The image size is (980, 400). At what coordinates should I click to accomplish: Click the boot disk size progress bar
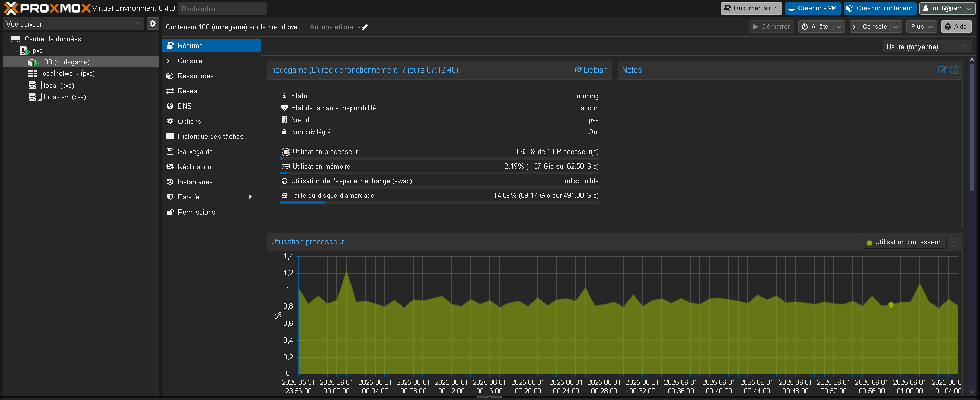439,202
